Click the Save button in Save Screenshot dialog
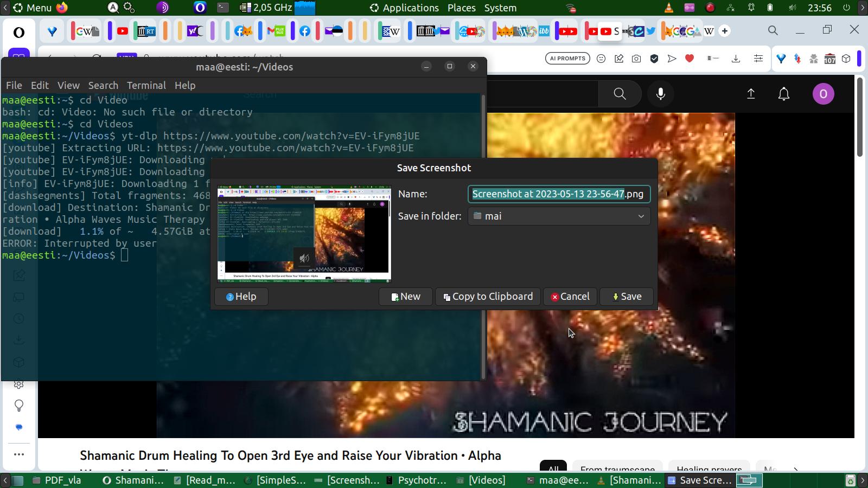Viewport: 868px width, 488px height. tap(627, 297)
